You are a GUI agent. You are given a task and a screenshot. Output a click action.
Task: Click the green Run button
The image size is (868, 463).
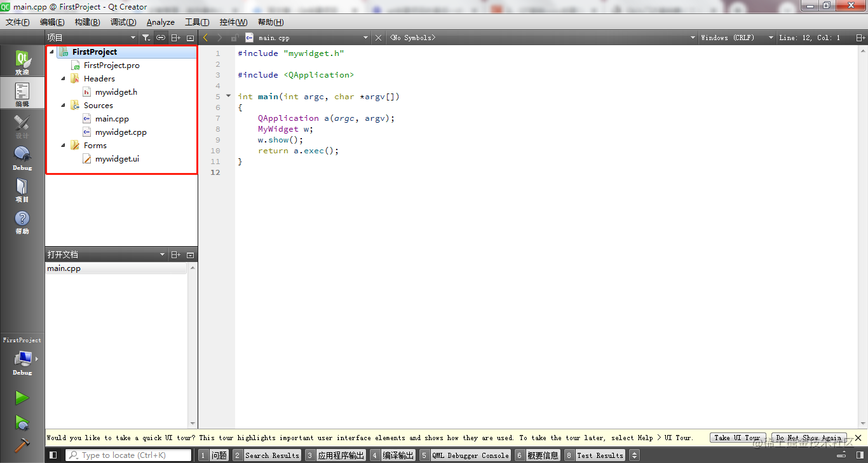[22, 398]
